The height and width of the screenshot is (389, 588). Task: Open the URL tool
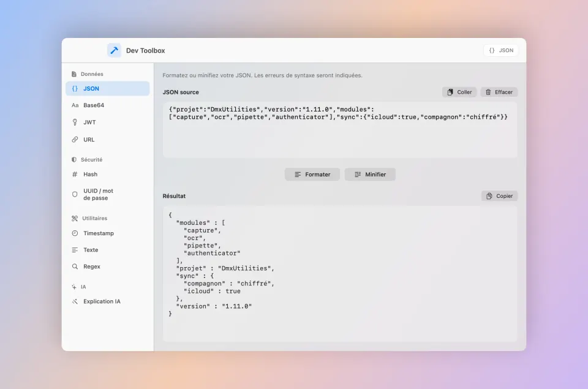coord(108,140)
